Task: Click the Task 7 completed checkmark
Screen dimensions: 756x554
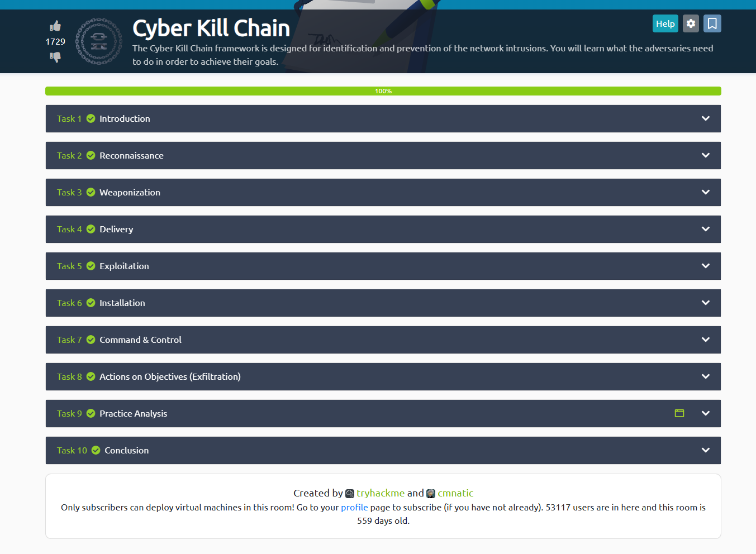Action: click(x=91, y=340)
